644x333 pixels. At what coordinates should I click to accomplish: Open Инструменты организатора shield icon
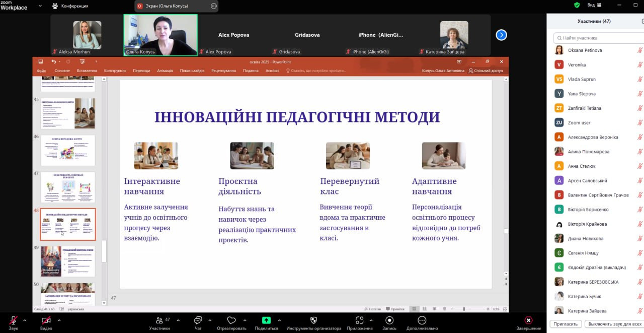coord(313,320)
